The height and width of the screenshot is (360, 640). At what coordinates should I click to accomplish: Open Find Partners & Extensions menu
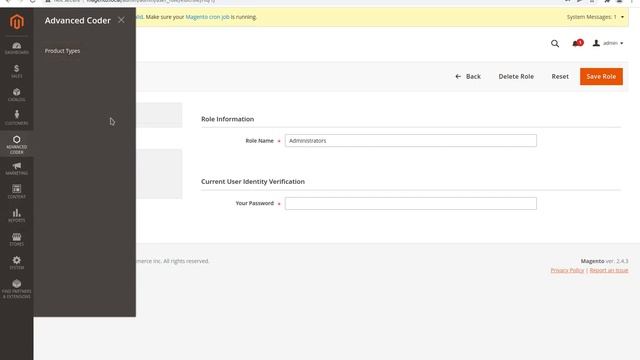click(x=17, y=289)
